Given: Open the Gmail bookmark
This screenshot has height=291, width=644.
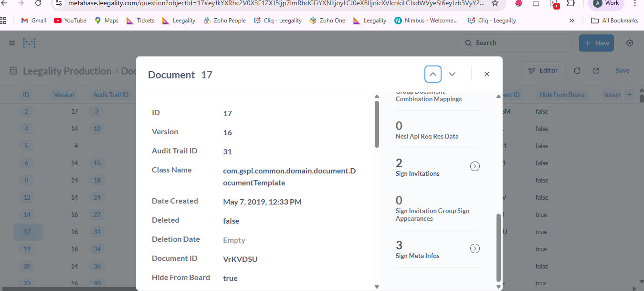Looking at the screenshot, I should 33,21.
